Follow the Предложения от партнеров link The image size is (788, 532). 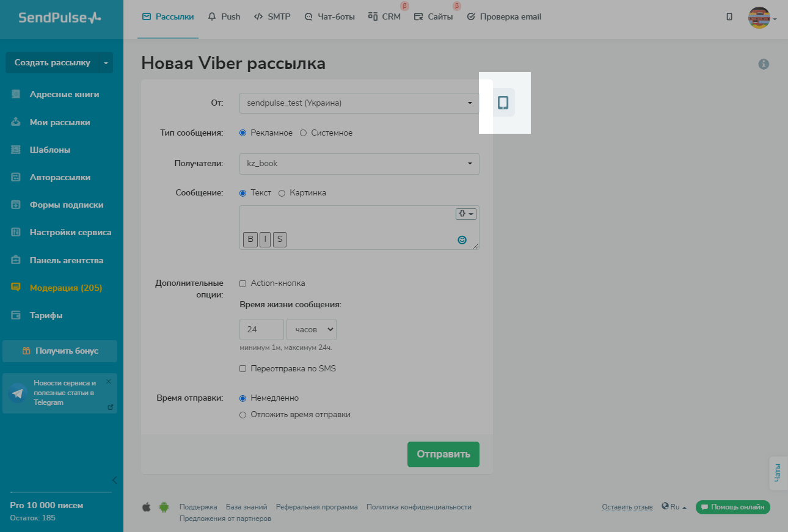[225, 519]
